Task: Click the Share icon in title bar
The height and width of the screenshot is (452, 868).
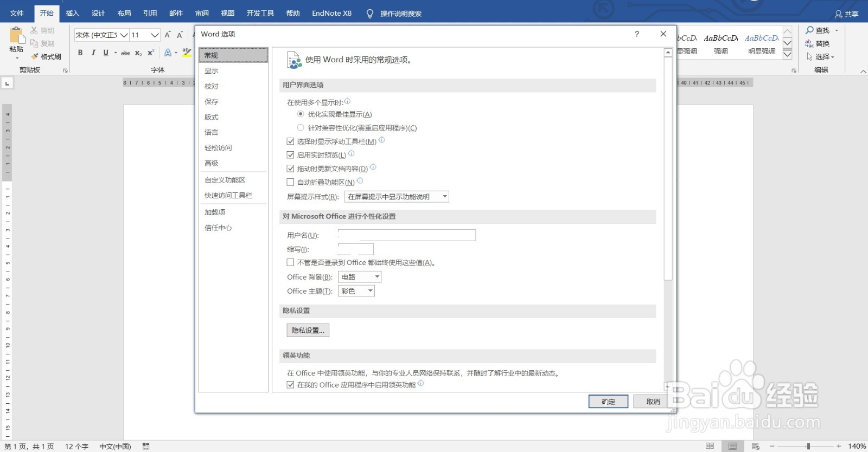Action: [x=839, y=14]
